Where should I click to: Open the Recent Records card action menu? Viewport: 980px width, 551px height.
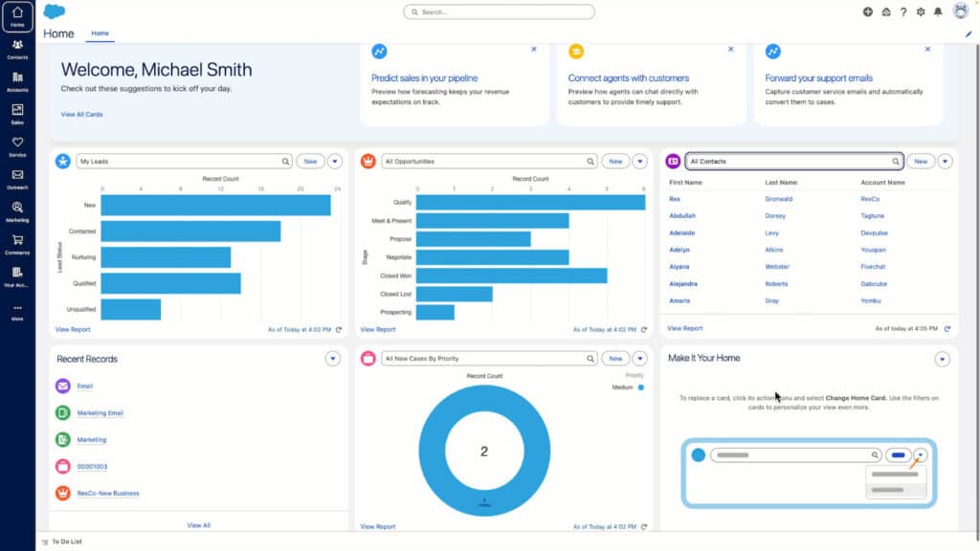(332, 359)
